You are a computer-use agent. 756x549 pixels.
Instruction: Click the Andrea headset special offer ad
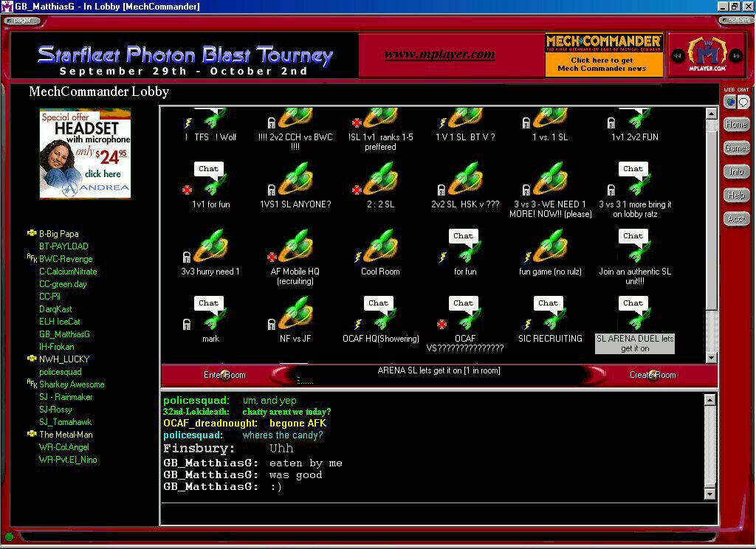(86, 153)
